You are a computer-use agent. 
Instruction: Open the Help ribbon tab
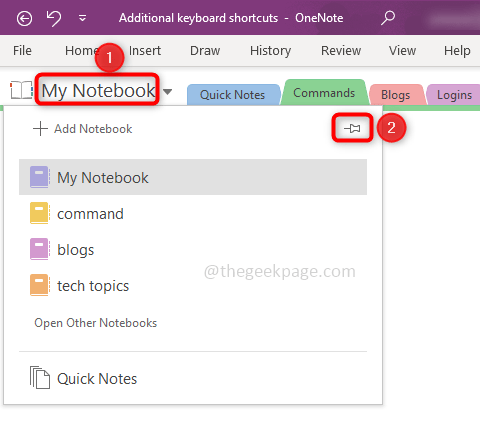(x=457, y=51)
